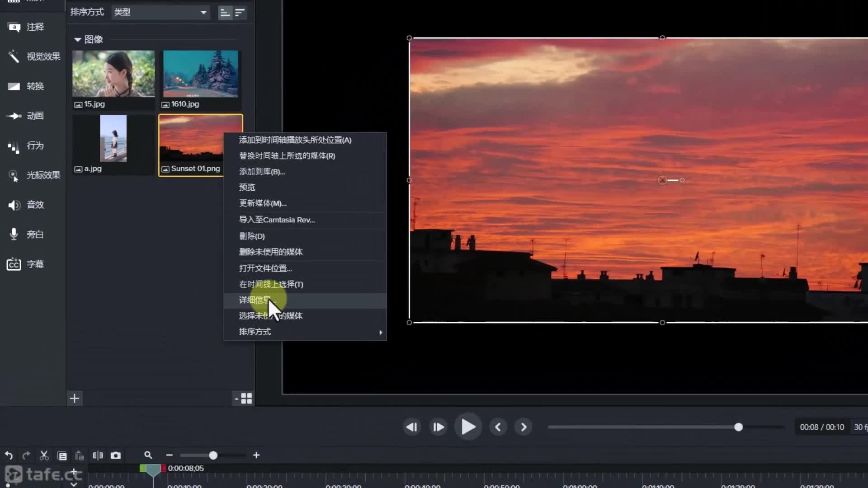Open the media bin view-mode dropdown
The width and height of the screenshot is (868, 488).
243,399
